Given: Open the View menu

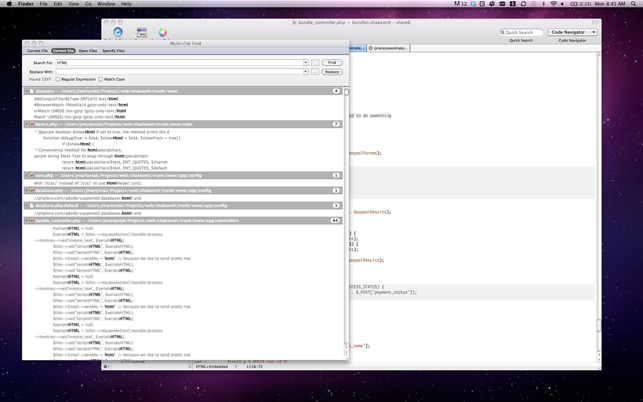Looking at the screenshot, I should pos(74,4).
